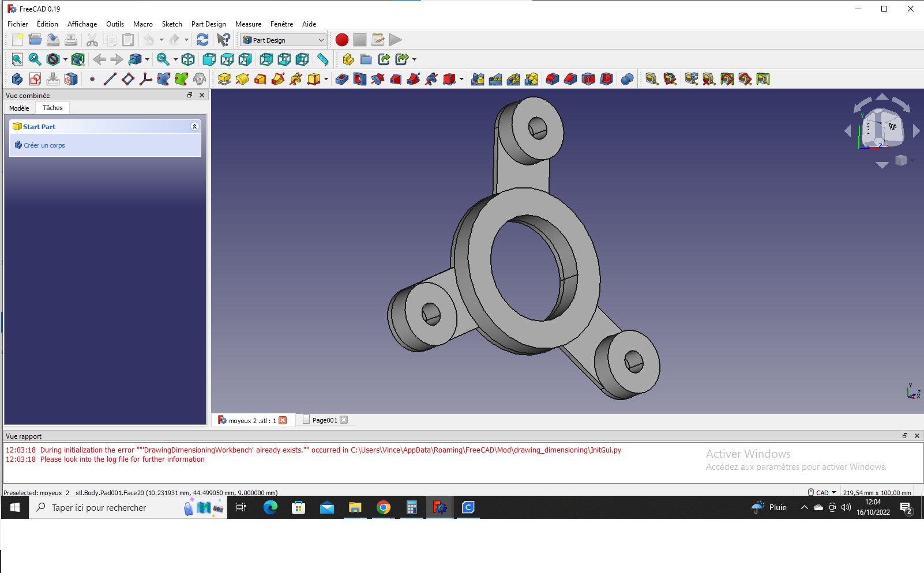Open the Part Design menu
Viewport: 924px width, 573px height.
coord(209,24)
